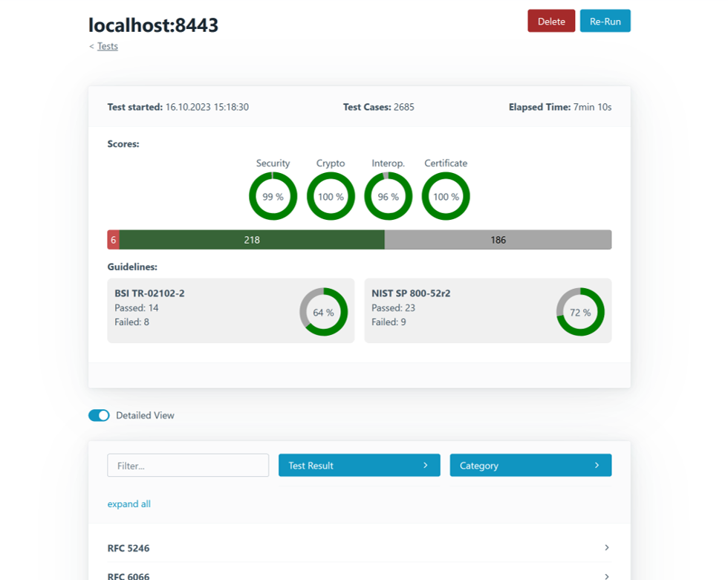Click the Security score donut chart

pyautogui.click(x=273, y=197)
